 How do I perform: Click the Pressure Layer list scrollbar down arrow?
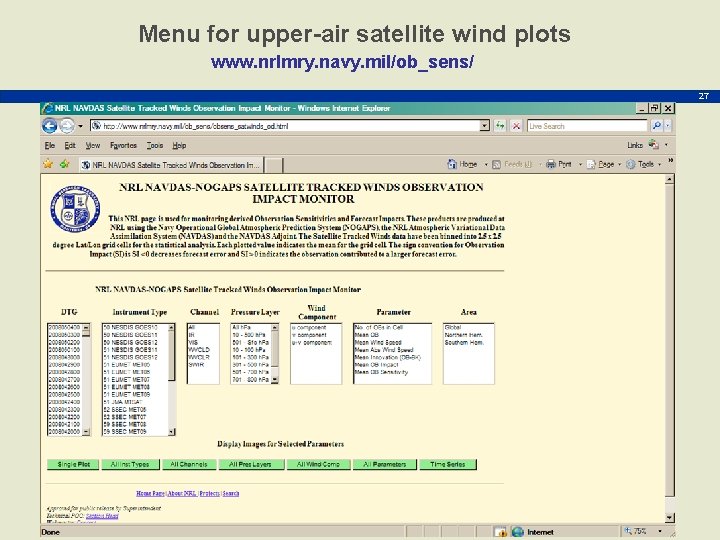(x=275, y=380)
